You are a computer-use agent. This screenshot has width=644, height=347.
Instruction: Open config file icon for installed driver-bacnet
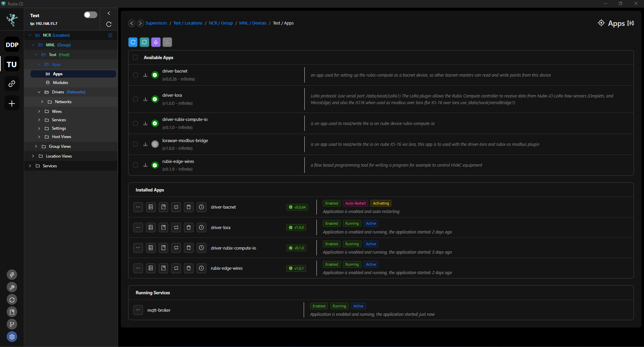coord(151,207)
